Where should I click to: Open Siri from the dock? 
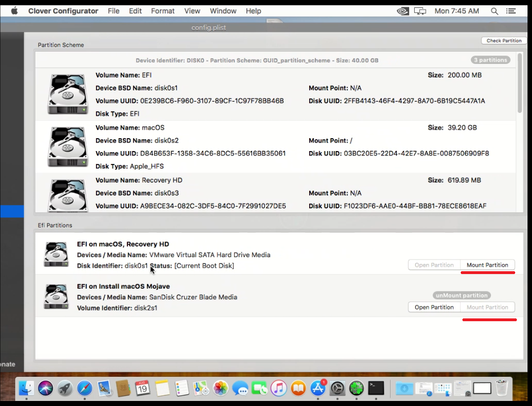coord(45,388)
